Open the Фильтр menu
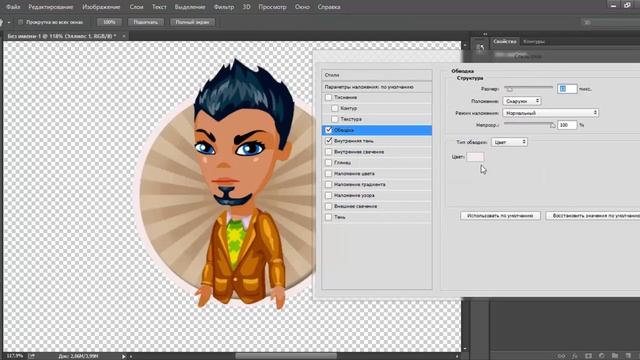This screenshot has height=360, width=640. 224,7
